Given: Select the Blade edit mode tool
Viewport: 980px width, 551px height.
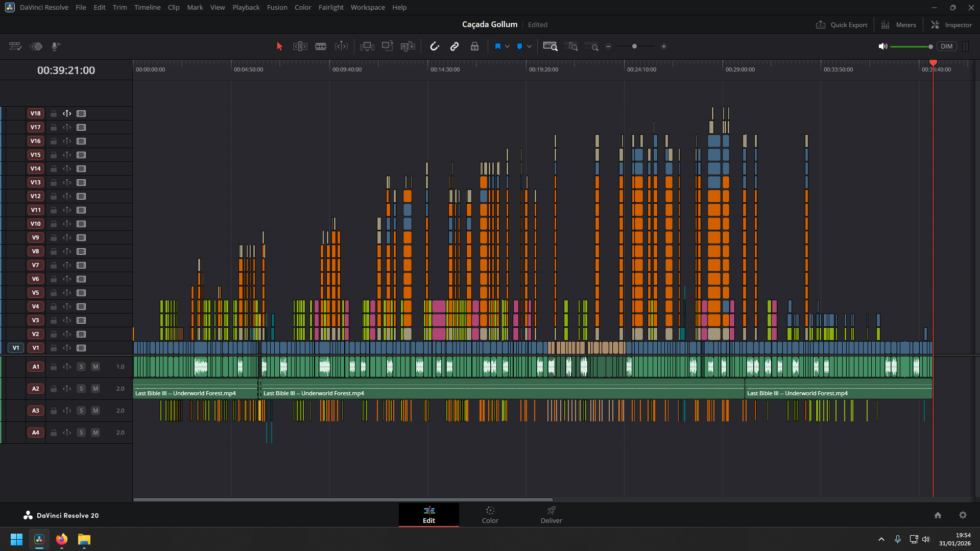Looking at the screenshot, I should tap(321, 46).
